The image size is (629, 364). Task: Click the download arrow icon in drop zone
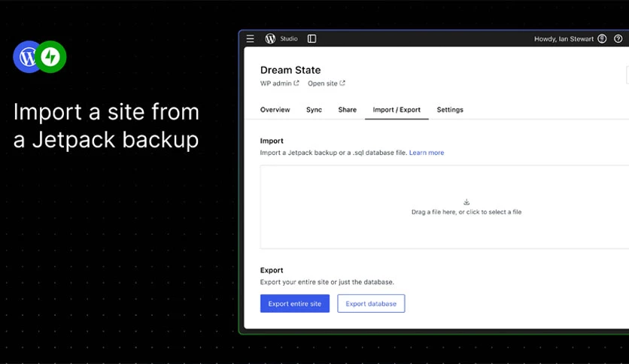466,202
